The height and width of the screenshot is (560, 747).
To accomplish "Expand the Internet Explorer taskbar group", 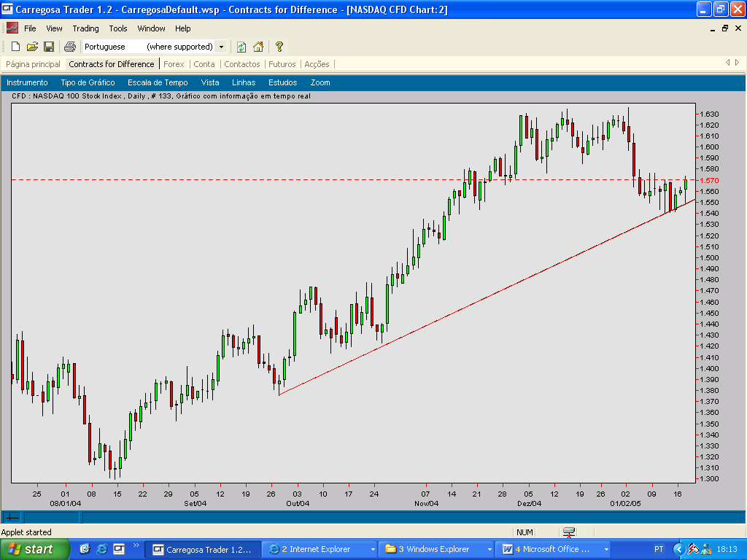I will pyautogui.click(x=373, y=549).
